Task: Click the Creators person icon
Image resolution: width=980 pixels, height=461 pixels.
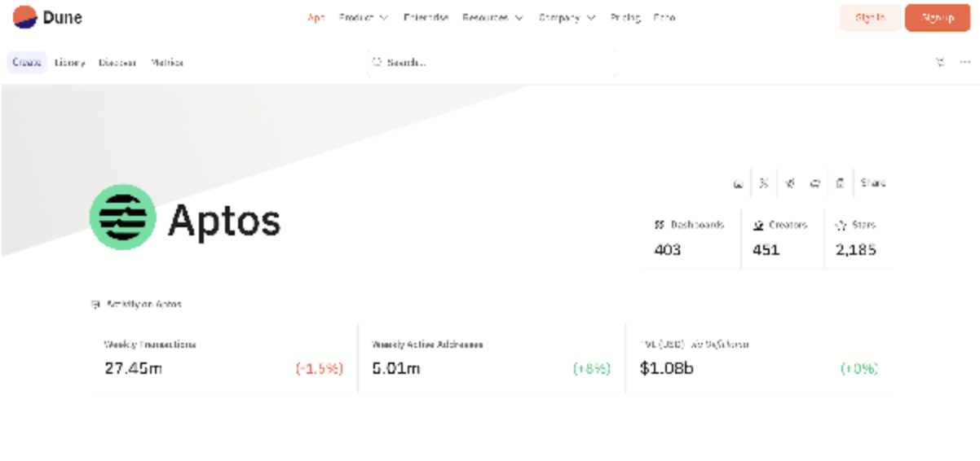Action: [x=757, y=225]
